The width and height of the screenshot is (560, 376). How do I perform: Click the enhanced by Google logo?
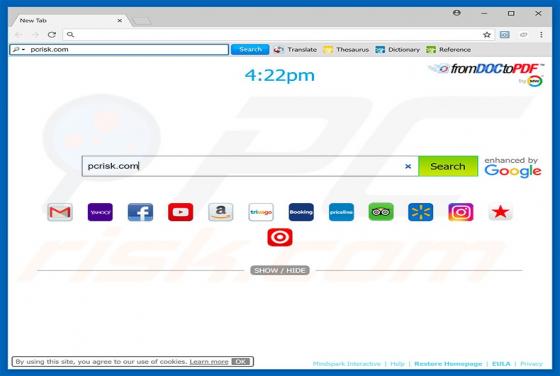[513, 167]
